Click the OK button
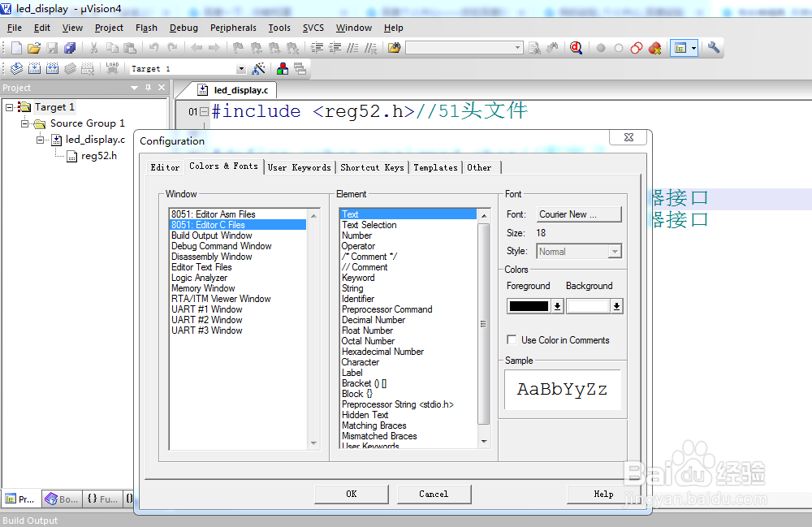The width and height of the screenshot is (812, 527). (x=351, y=494)
